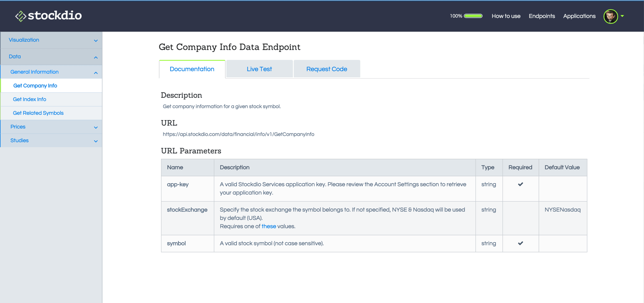Click the green 100% usage progress bar
Image resolution: width=644 pixels, height=303 pixels.
coord(473,16)
